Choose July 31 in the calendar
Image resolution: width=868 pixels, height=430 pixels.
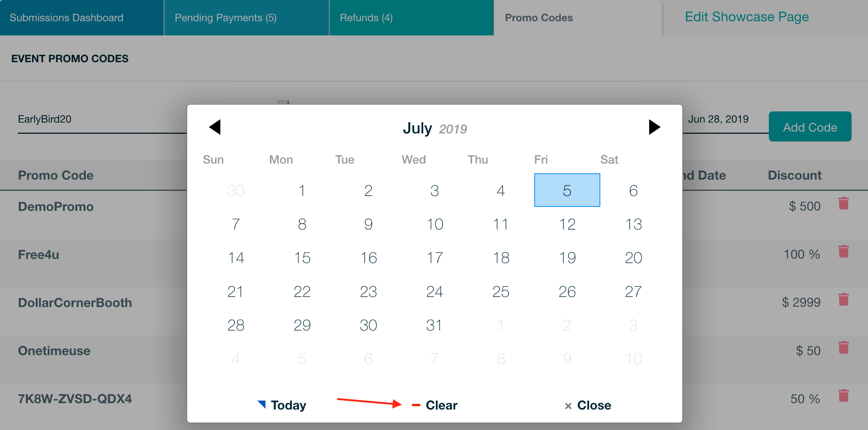pos(435,325)
